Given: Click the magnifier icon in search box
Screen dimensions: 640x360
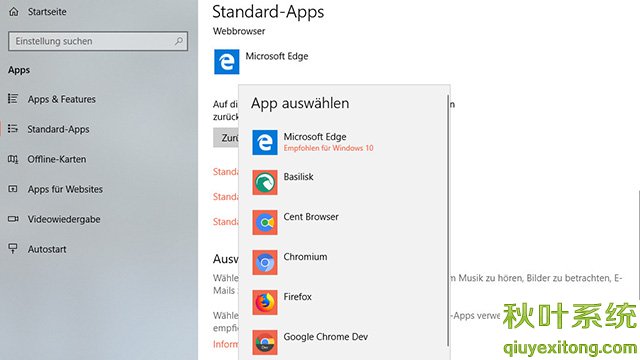Looking at the screenshot, I should (x=179, y=41).
